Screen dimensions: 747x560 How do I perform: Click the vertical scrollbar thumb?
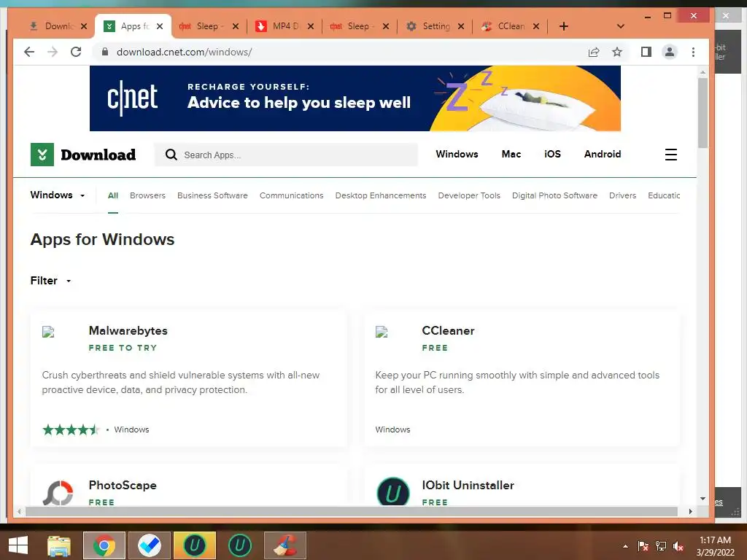(x=703, y=113)
